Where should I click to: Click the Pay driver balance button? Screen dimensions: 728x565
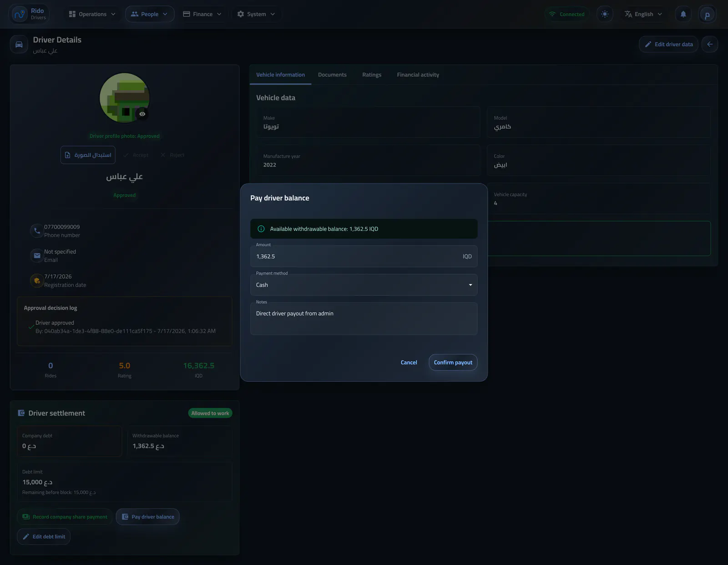(x=148, y=517)
